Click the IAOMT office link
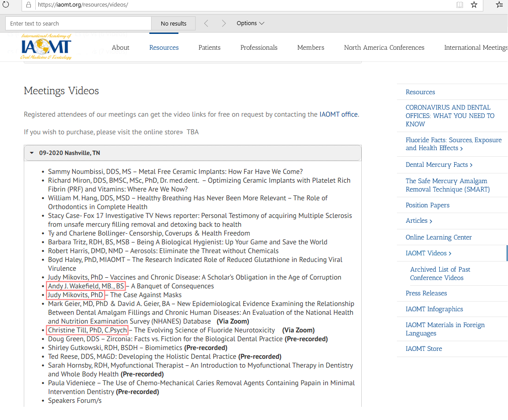Viewport: 508px width, 420px height. [338, 114]
